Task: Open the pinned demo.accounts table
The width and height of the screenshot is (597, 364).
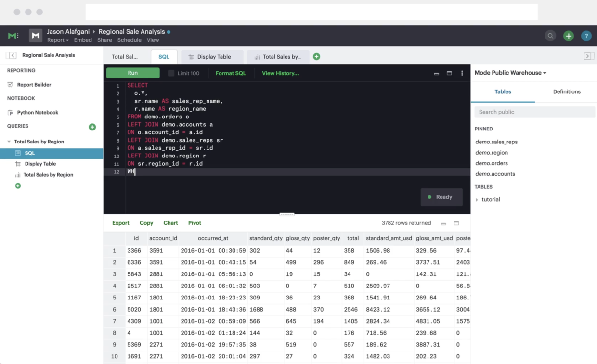Action: click(x=495, y=174)
